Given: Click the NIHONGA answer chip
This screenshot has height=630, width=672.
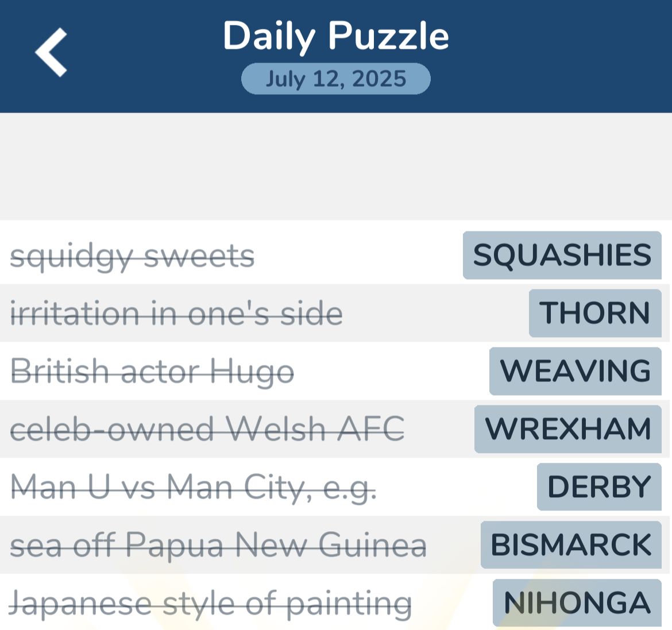Looking at the screenshot, I should pyautogui.click(x=577, y=603).
